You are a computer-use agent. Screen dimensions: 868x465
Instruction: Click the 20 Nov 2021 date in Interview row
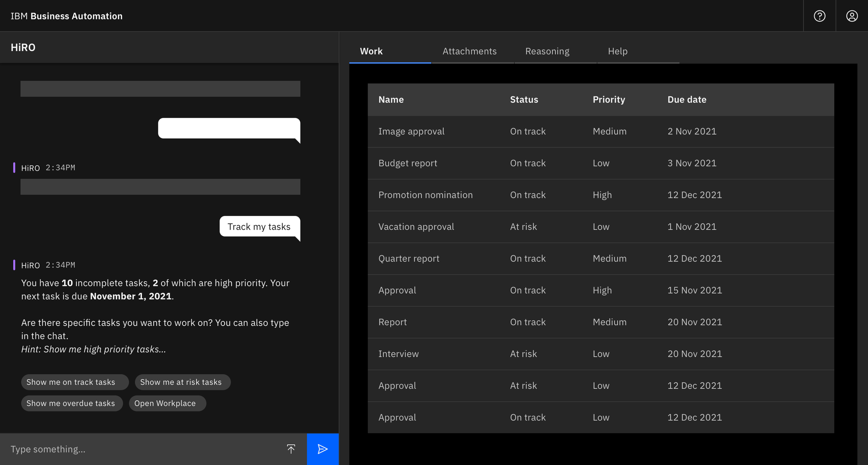[694, 354]
